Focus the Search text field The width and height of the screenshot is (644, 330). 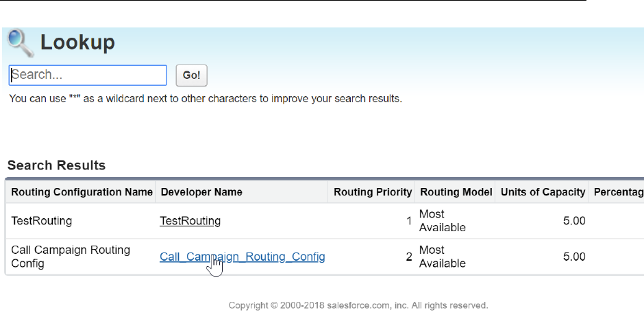coord(88,75)
